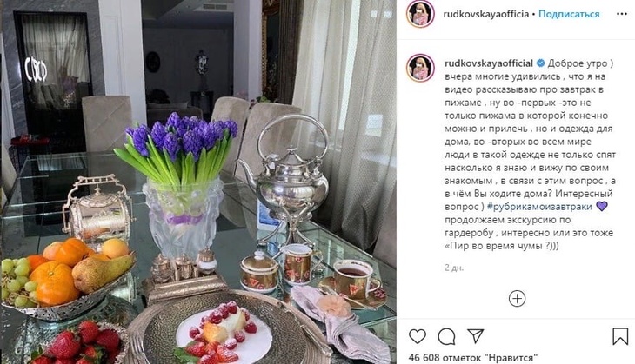Click the breakfast table photo
The height and width of the screenshot is (364, 635).
[x=198, y=182]
